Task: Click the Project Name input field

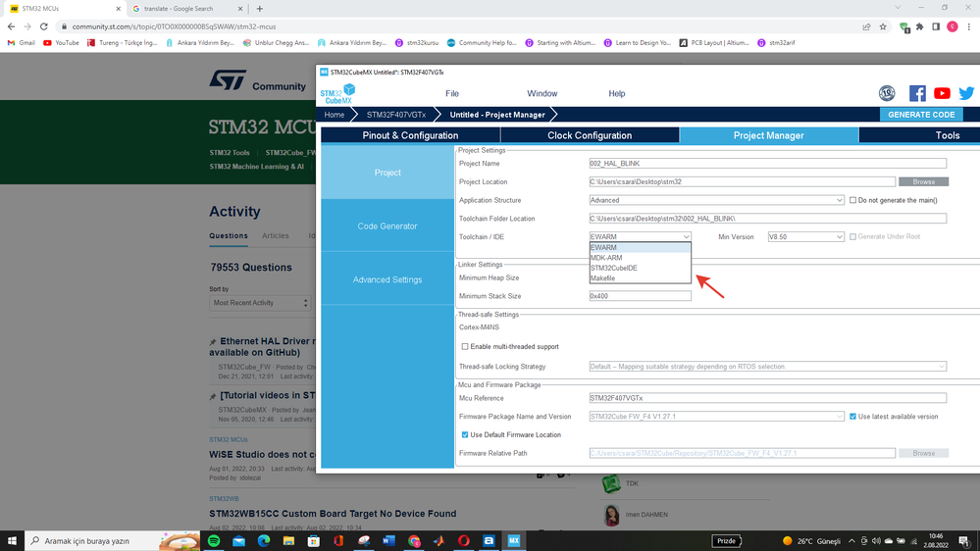Action: click(767, 164)
